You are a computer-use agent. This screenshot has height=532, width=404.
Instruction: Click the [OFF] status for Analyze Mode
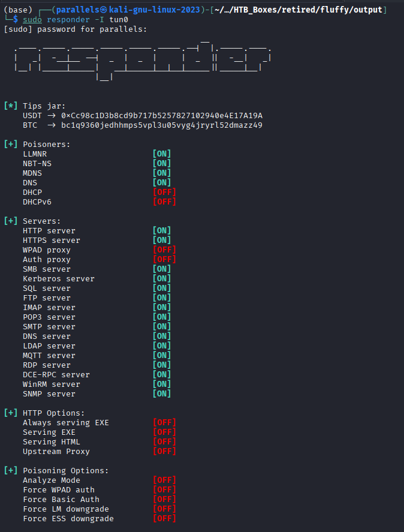164,480
